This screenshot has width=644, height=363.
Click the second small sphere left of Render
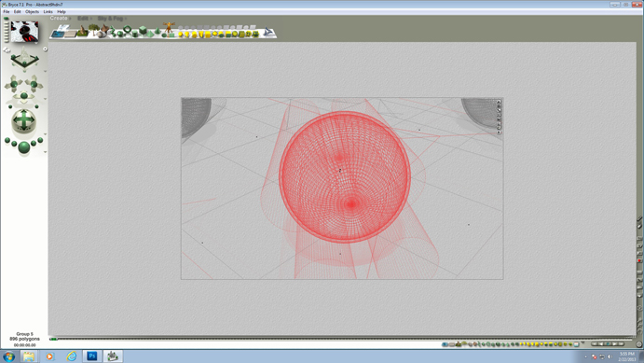(14, 144)
